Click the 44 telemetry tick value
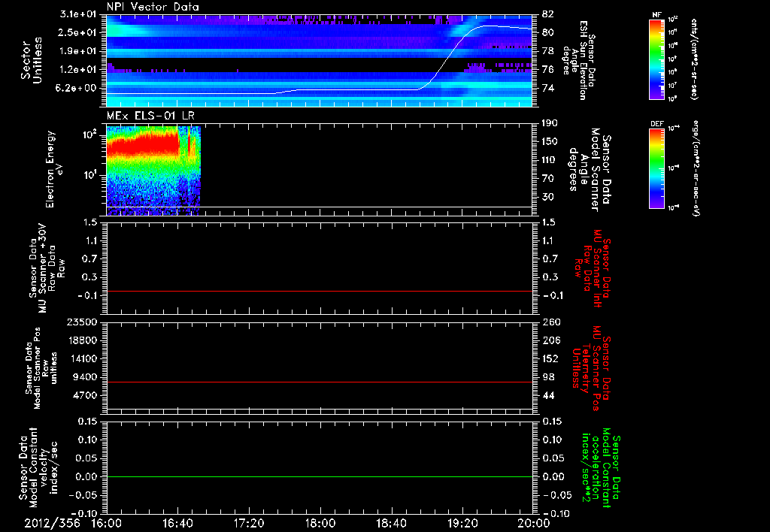The width and height of the screenshot is (770, 532). pos(548,395)
